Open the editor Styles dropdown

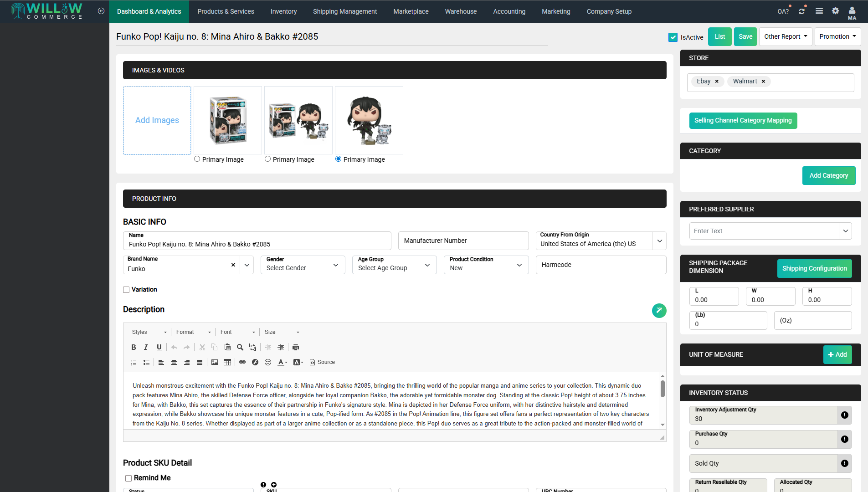(149, 332)
